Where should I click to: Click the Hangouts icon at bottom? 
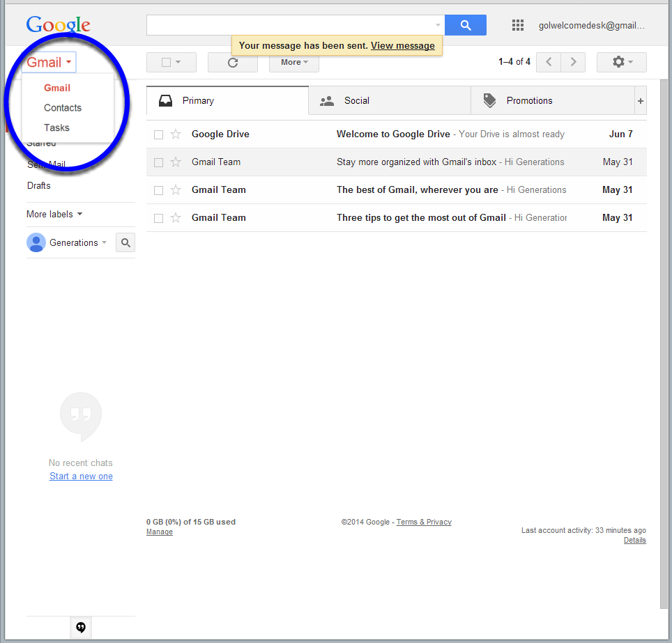81,628
